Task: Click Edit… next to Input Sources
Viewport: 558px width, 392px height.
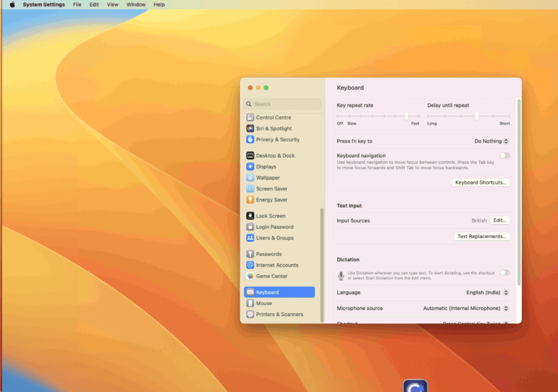Action: [500, 220]
